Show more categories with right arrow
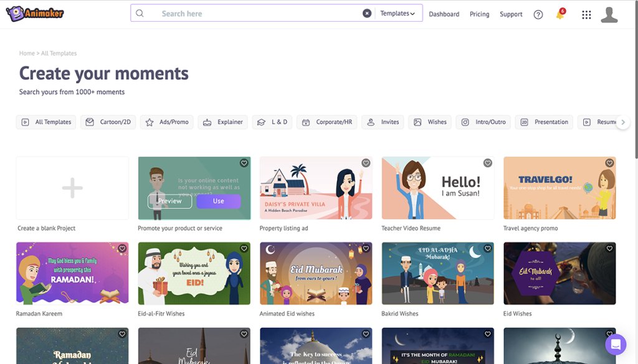The width and height of the screenshot is (638, 364). (x=623, y=122)
